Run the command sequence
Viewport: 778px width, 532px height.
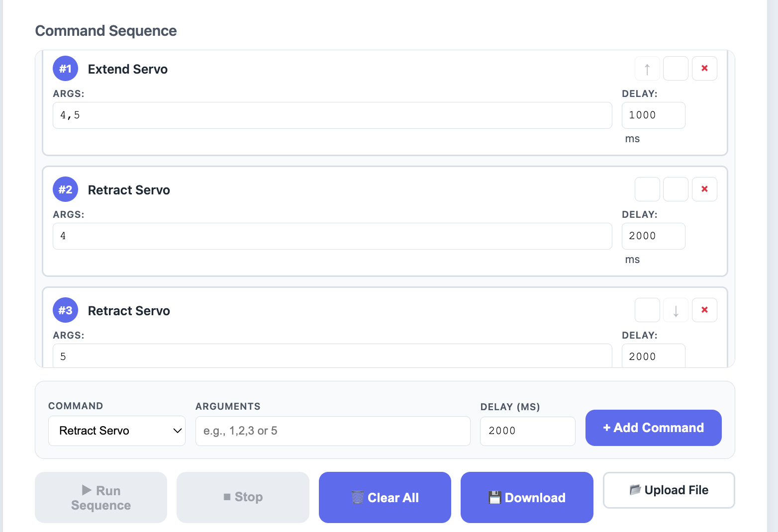point(101,497)
